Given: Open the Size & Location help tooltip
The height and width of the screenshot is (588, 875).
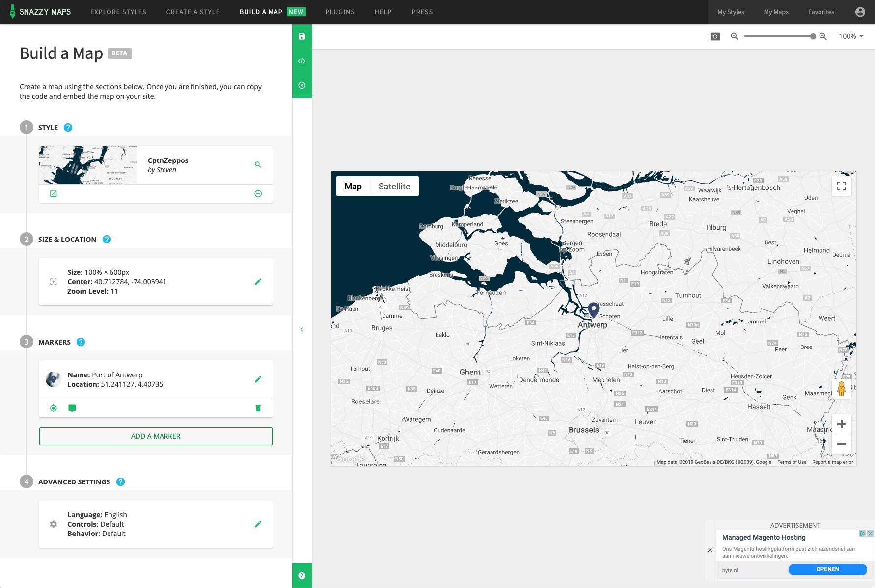Looking at the screenshot, I should tap(107, 239).
